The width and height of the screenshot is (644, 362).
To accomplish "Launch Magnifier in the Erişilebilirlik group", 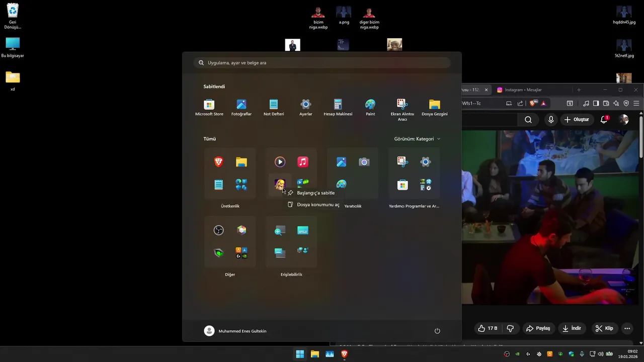I will tap(280, 230).
